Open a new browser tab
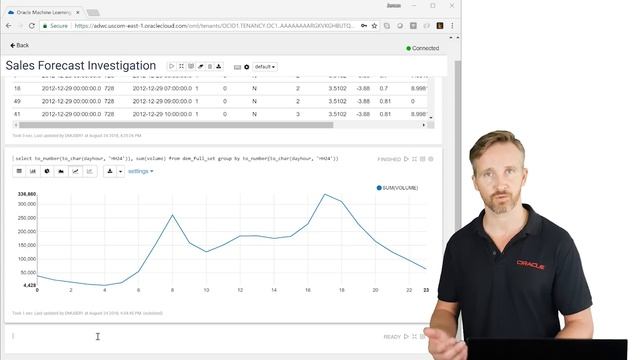The width and height of the screenshot is (640, 360). [93, 13]
